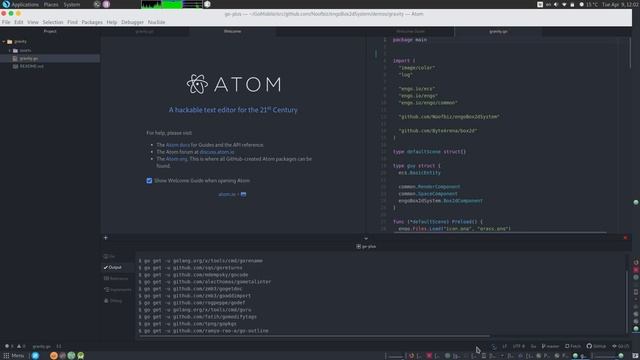Screen dimensions: 640x360
Task: Click the horizontal scrollbar under go get output
Action: tap(314, 336)
